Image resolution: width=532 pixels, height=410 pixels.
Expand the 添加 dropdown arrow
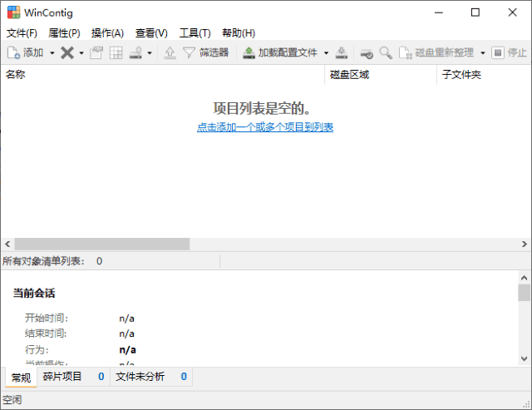[52, 52]
